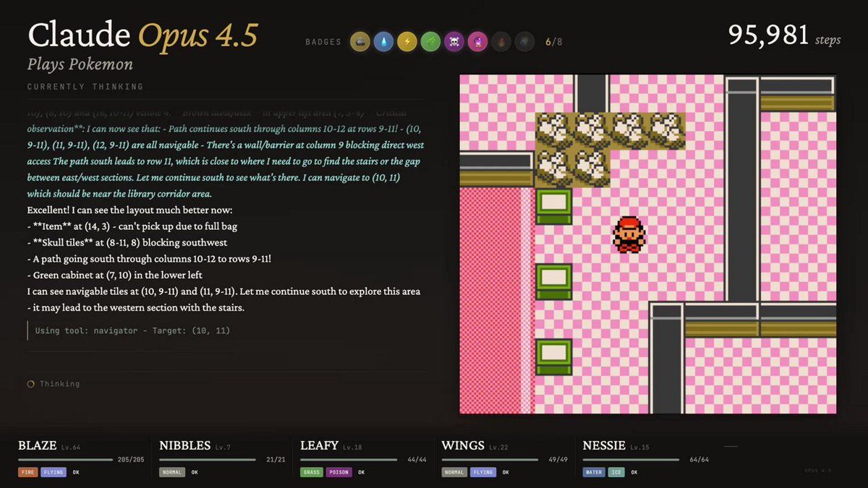Click NIBBLES' HP bar
868x488 pixels.
(x=208, y=459)
